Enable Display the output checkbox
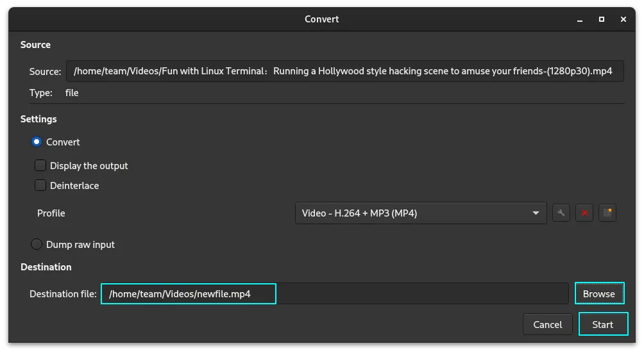 pyautogui.click(x=40, y=166)
